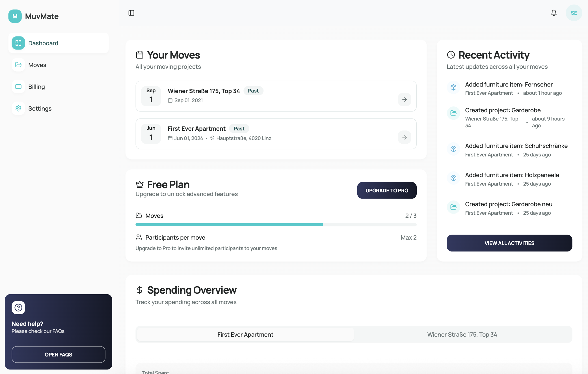588x374 pixels.
Task: Click the Dashboard grid icon
Action: pyautogui.click(x=18, y=43)
